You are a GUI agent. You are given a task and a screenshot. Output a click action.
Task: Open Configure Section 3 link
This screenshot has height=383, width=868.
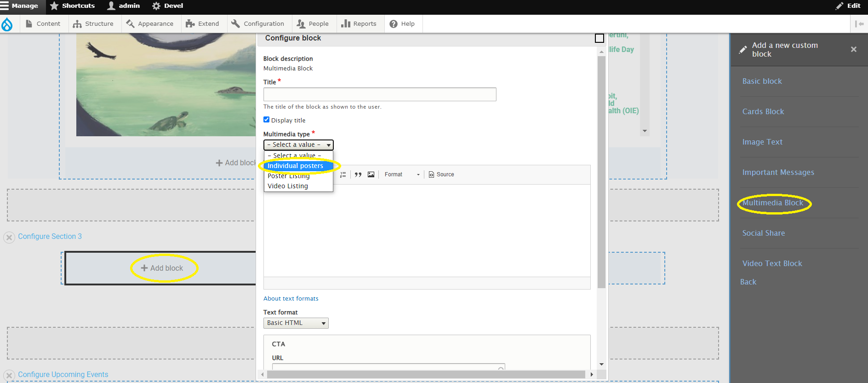pyautogui.click(x=50, y=236)
